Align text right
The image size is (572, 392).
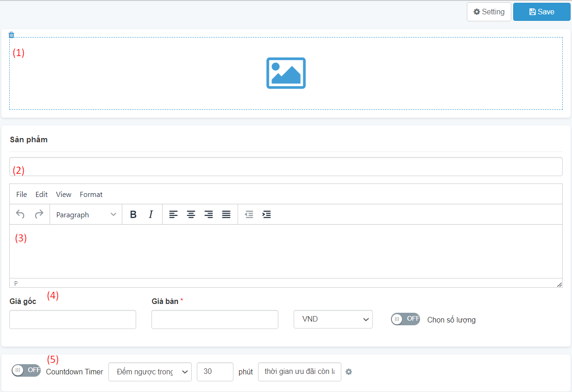click(x=208, y=215)
